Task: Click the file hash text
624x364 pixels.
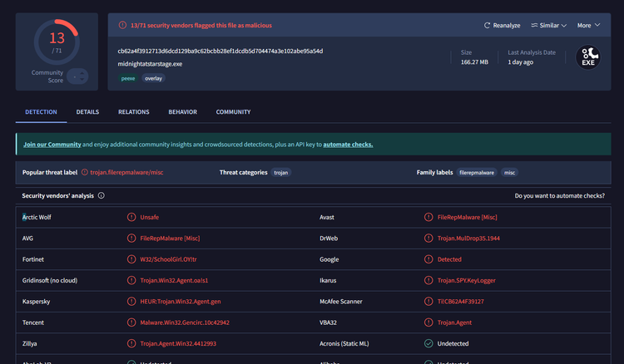Action: pyautogui.click(x=220, y=51)
